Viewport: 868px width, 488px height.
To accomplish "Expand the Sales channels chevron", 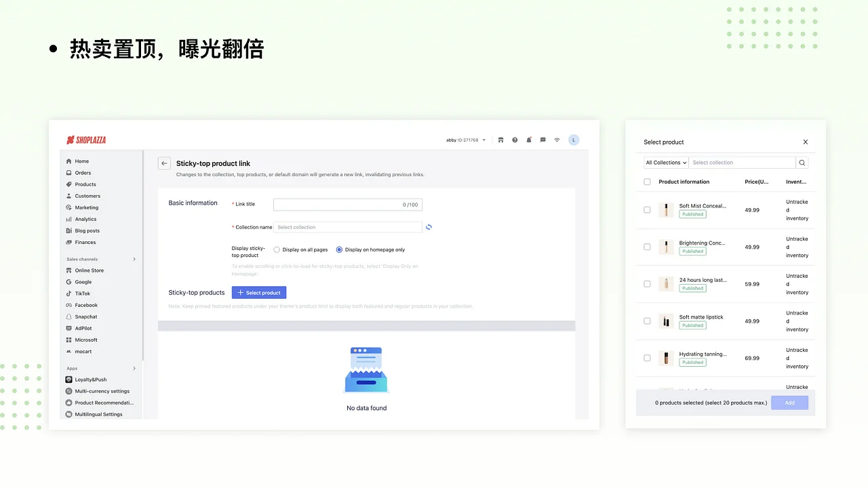I will (x=134, y=259).
